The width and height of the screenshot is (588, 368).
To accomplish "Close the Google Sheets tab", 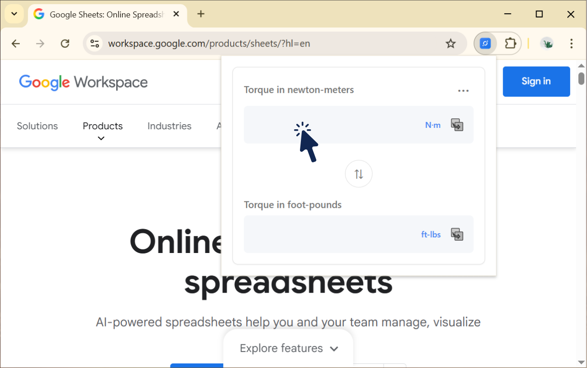I will pyautogui.click(x=176, y=14).
